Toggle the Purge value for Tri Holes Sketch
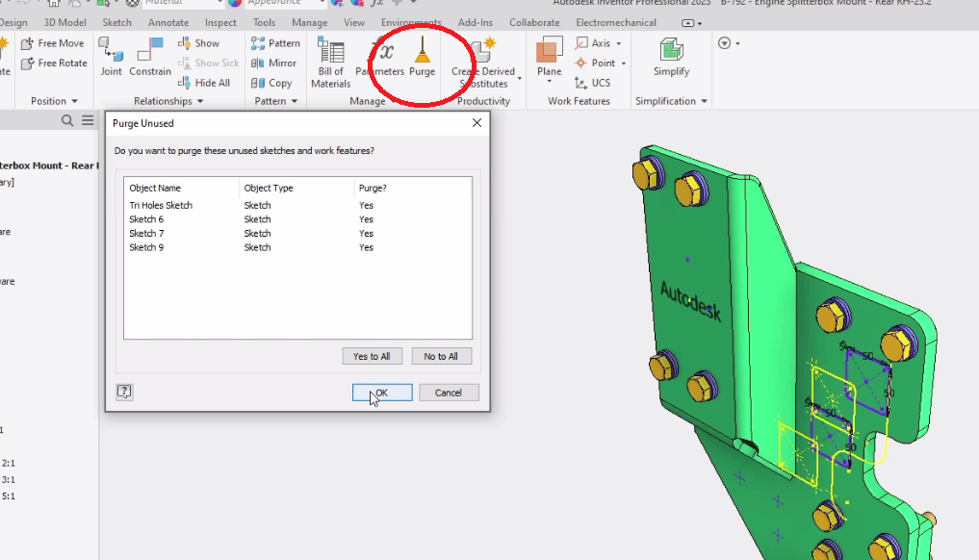Image resolution: width=979 pixels, height=560 pixels. coord(366,205)
